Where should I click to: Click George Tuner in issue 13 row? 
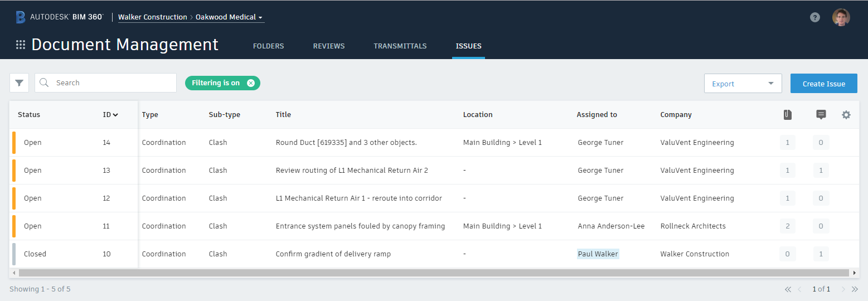point(600,171)
